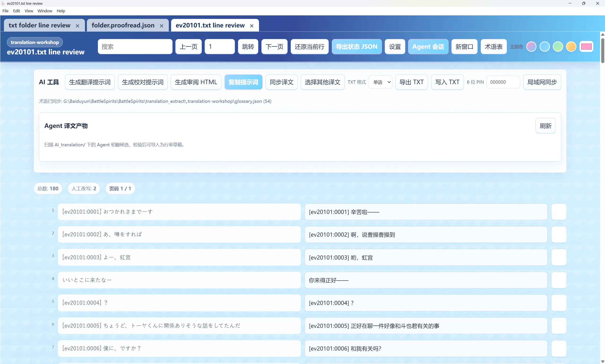Click 生成翻译提示词 button
The height and width of the screenshot is (364, 605).
pyautogui.click(x=90, y=82)
